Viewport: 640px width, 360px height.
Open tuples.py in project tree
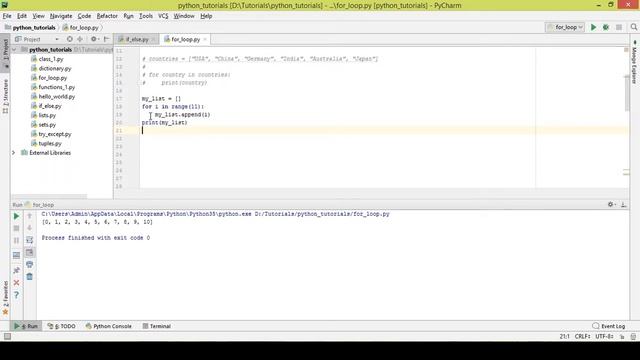[x=50, y=143]
